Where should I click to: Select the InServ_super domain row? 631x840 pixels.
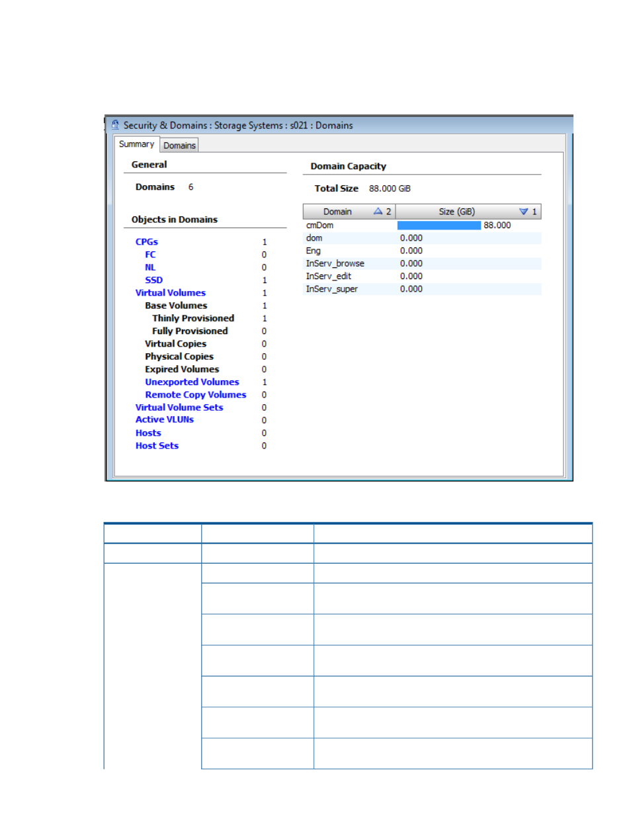(x=422, y=289)
